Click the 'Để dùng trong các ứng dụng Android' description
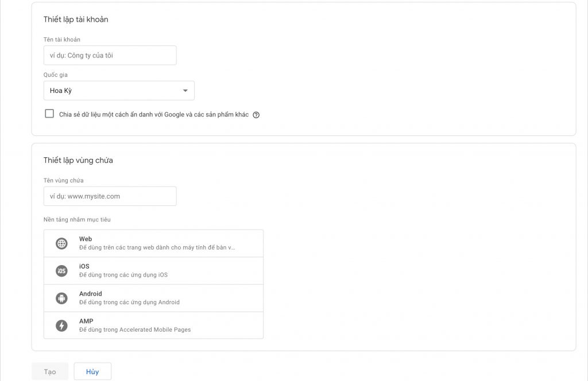This screenshot has width=588, height=381. click(x=129, y=302)
